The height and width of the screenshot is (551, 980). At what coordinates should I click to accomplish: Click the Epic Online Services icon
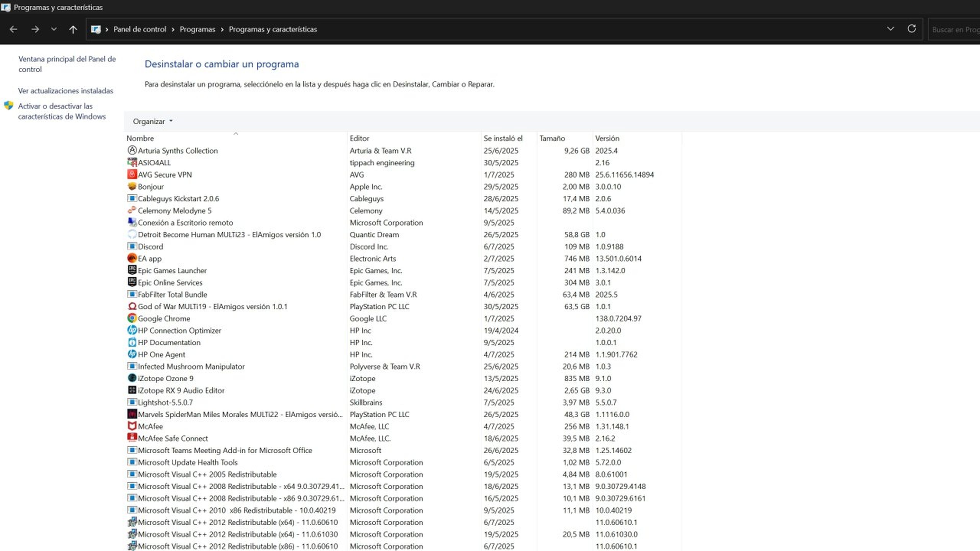132,282
